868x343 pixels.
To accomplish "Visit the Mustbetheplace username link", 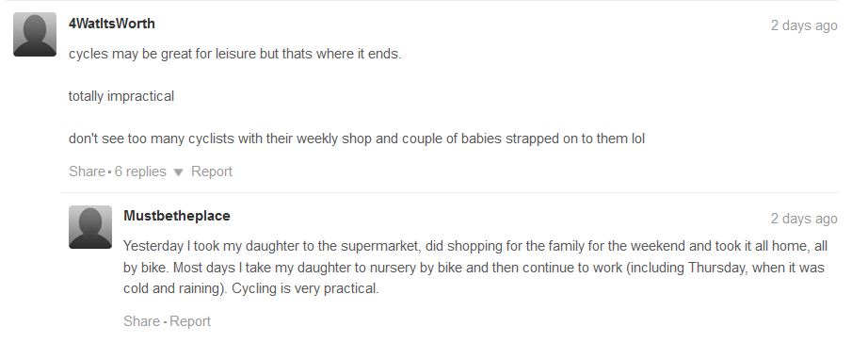I will pos(177,216).
